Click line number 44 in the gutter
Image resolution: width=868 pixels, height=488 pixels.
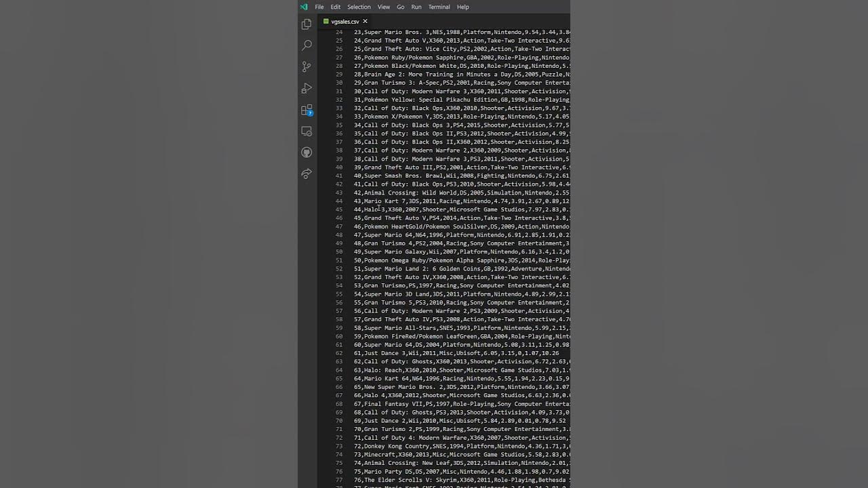(339, 201)
